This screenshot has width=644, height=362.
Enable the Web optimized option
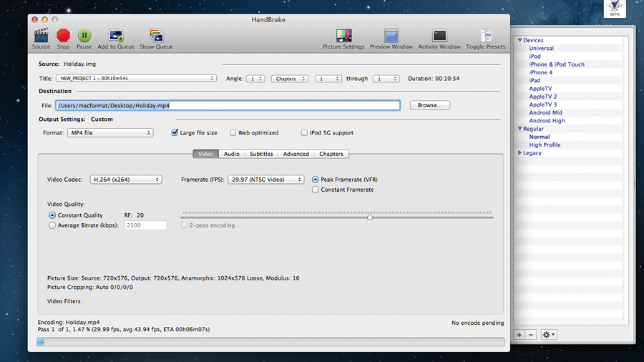pos(233,133)
